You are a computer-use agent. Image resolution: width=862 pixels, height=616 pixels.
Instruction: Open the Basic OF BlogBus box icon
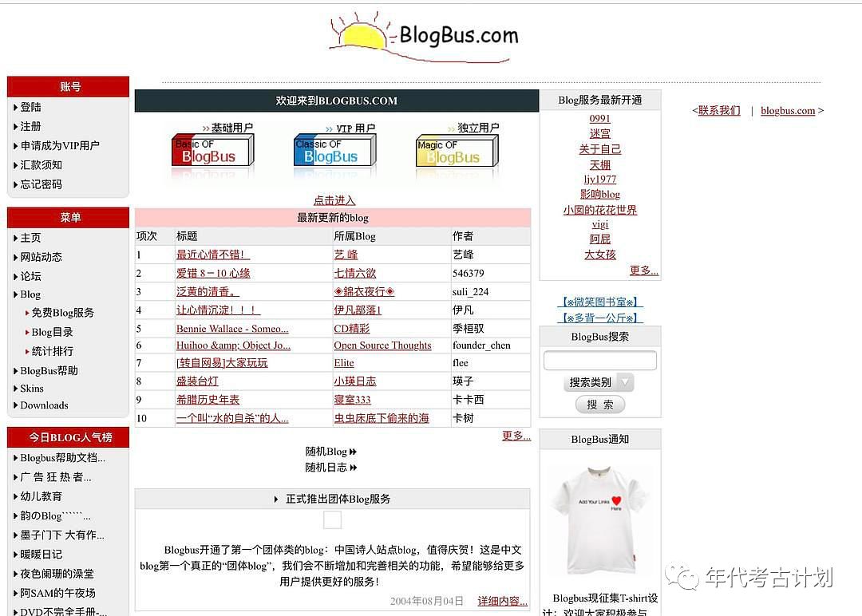tap(212, 150)
